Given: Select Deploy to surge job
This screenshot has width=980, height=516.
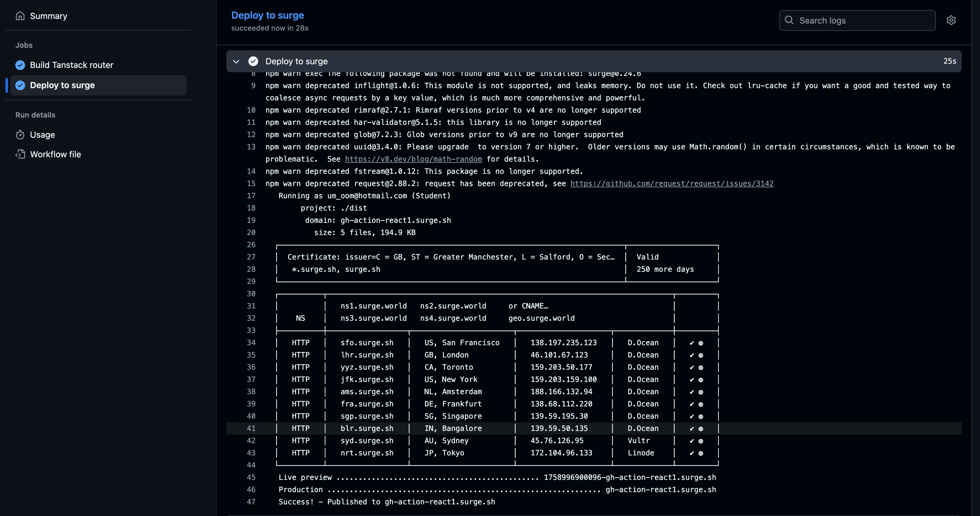Looking at the screenshot, I should point(62,85).
